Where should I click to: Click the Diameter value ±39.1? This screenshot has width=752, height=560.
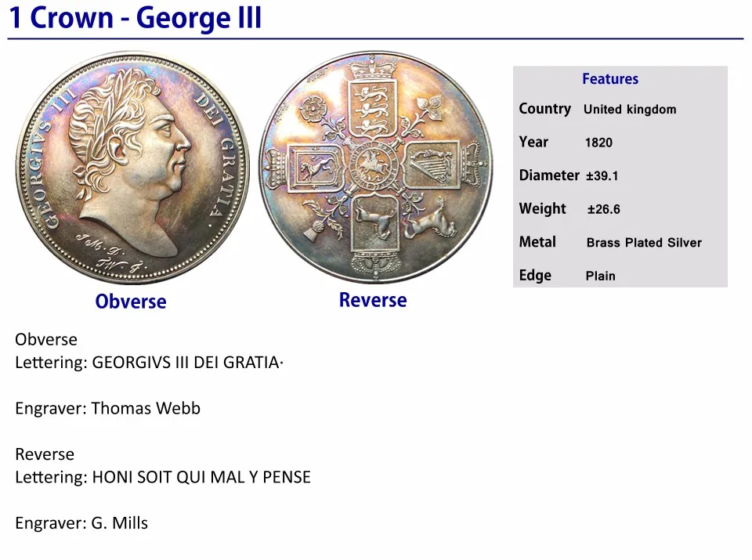602,176
